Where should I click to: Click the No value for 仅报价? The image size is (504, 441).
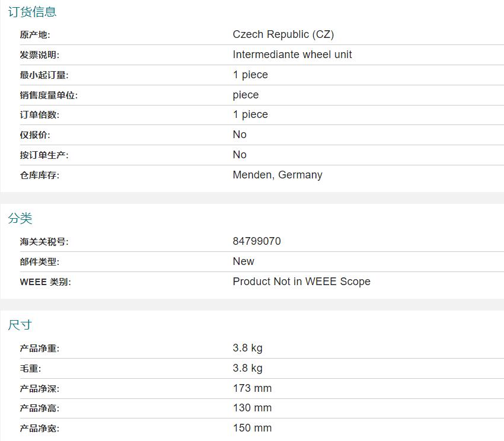[x=240, y=135]
